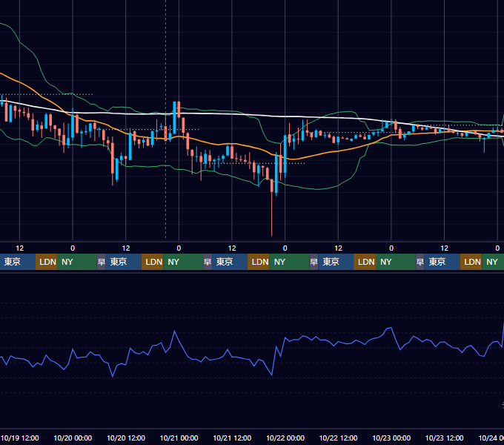Select the 東京 session block on 10/20
Image resolution: width=504 pixels, height=445 pixels.
pyautogui.click(x=124, y=262)
